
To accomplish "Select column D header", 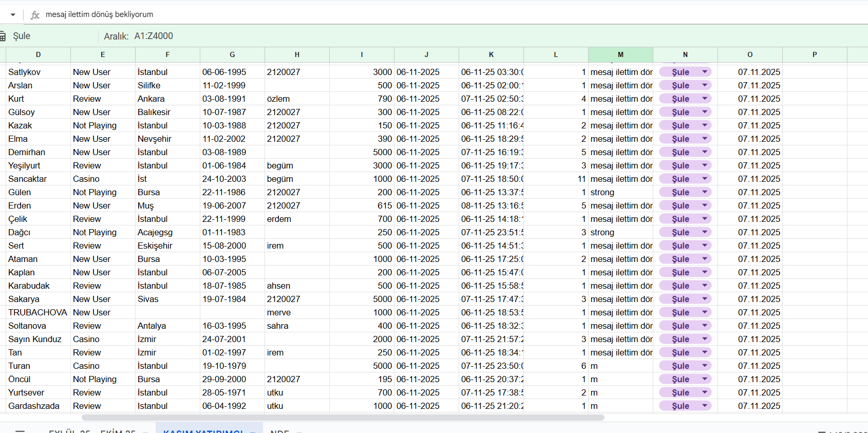I will pyautogui.click(x=38, y=54).
